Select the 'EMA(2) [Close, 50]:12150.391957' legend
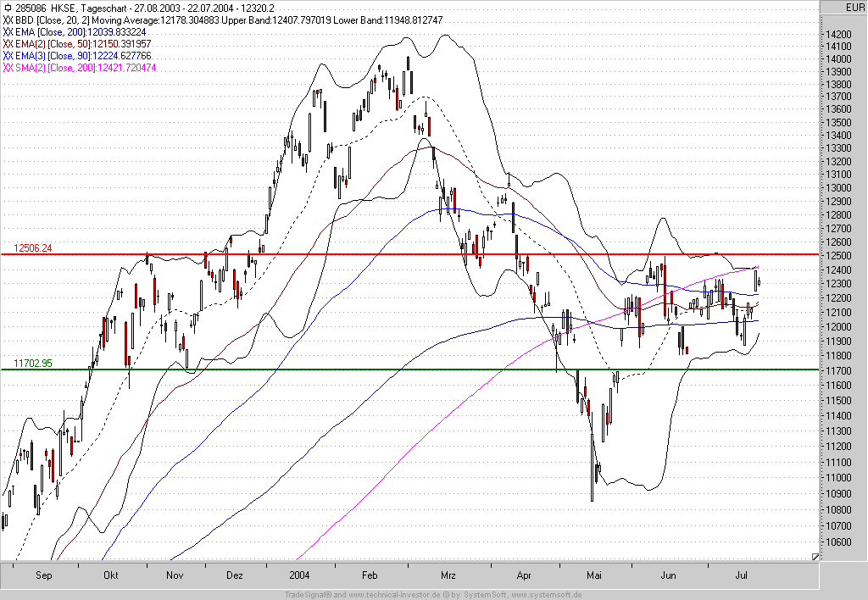This screenshot has height=600, width=868. coord(77,44)
